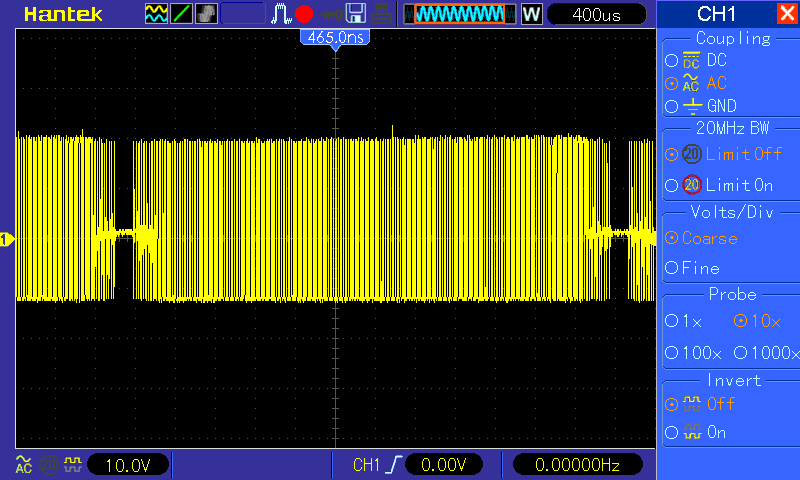Click the 10.0V volts-per-division readout
The height and width of the screenshot is (480, 800).
point(128,465)
